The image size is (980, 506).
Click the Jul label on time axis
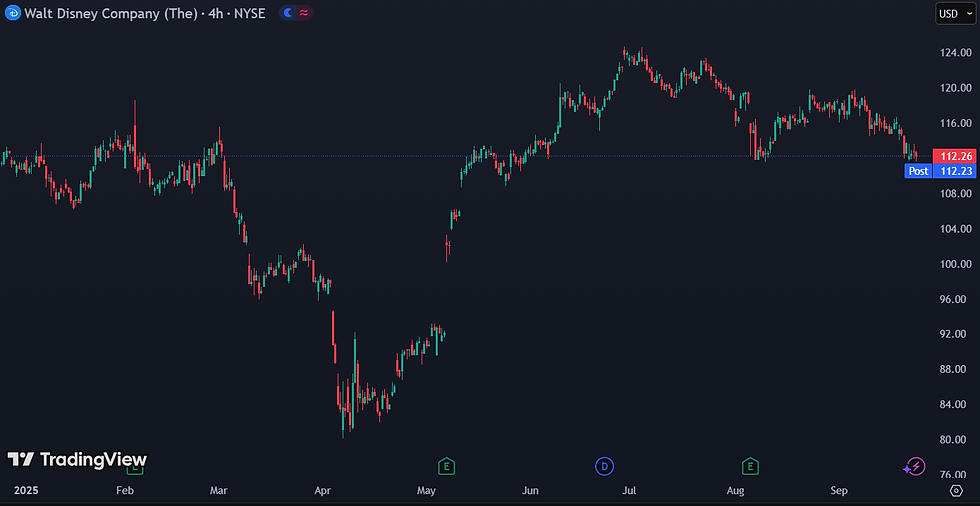coord(629,491)
